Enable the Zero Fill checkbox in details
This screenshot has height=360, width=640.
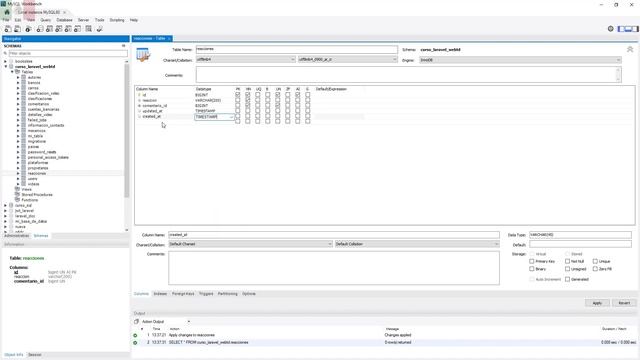click(595, 269)
